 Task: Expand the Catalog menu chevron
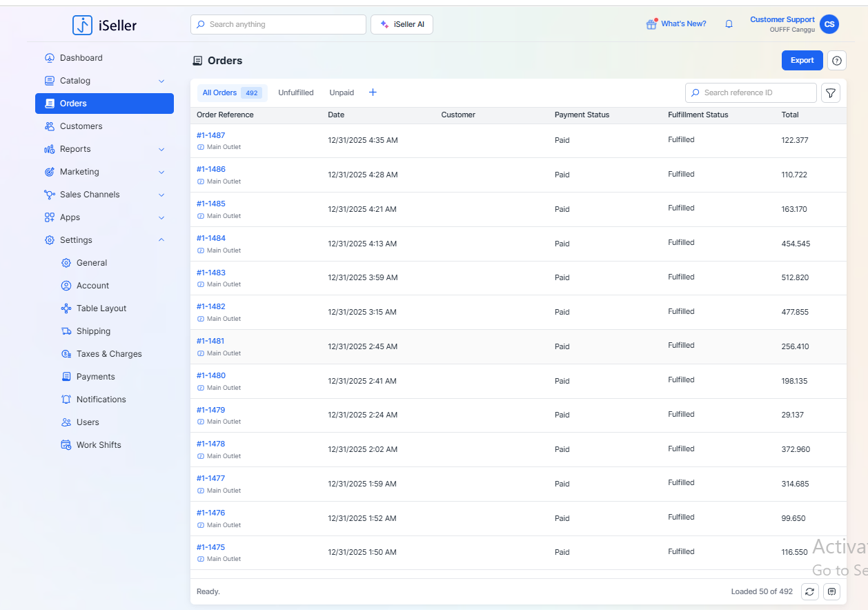click(x=161, y=81)
